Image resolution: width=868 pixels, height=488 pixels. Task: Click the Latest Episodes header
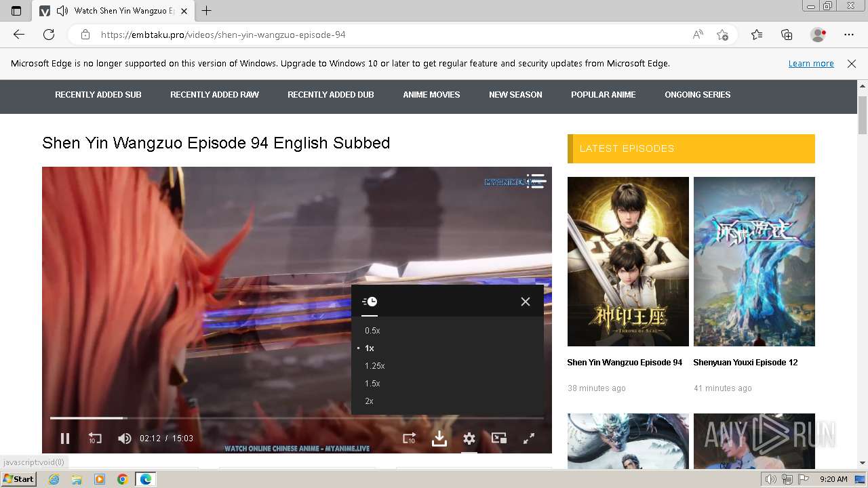691,148
